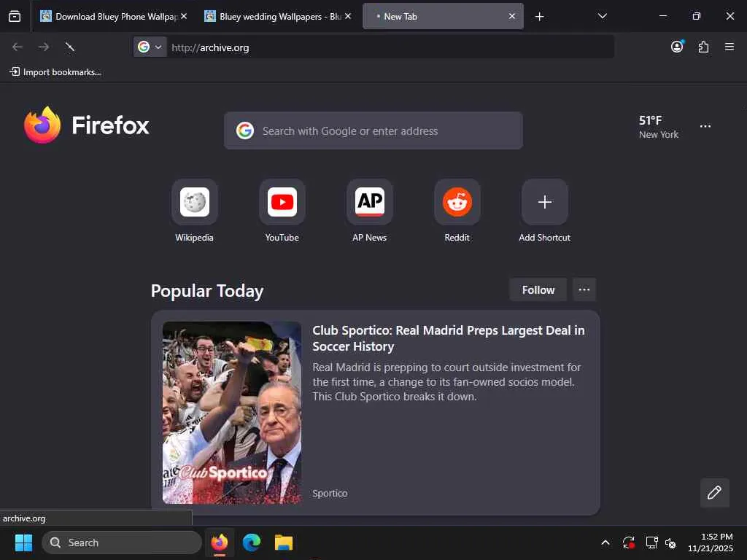
Task: Click the Sportico source label
Action: 330,494
